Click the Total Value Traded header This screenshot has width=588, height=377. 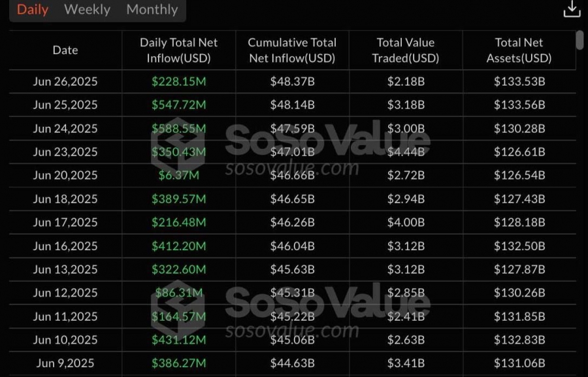point(405,50)
